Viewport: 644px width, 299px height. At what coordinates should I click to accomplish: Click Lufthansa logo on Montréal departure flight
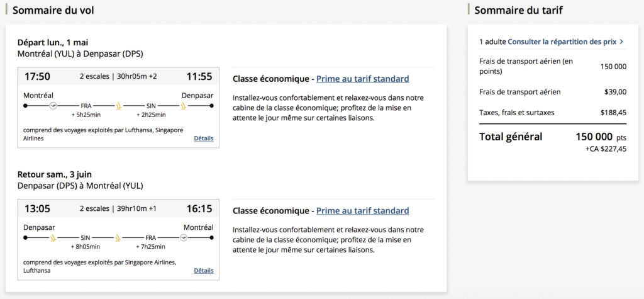[54, 106]
